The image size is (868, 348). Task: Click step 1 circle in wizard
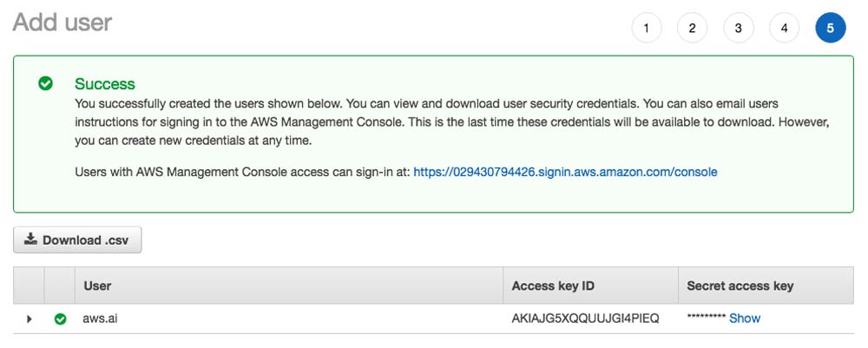tap(646, 28)
